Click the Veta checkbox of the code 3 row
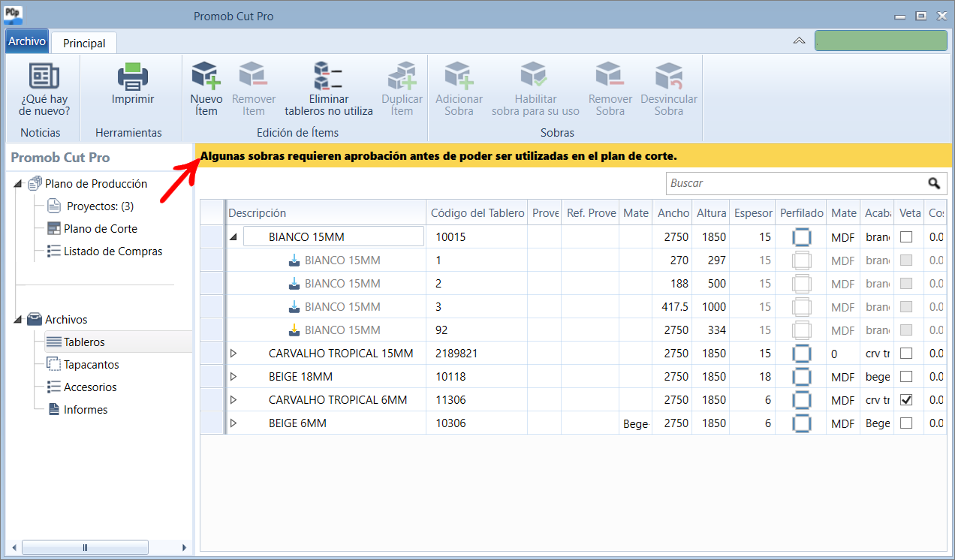This screenshot has width=955, height=560. tap(906, 306)
